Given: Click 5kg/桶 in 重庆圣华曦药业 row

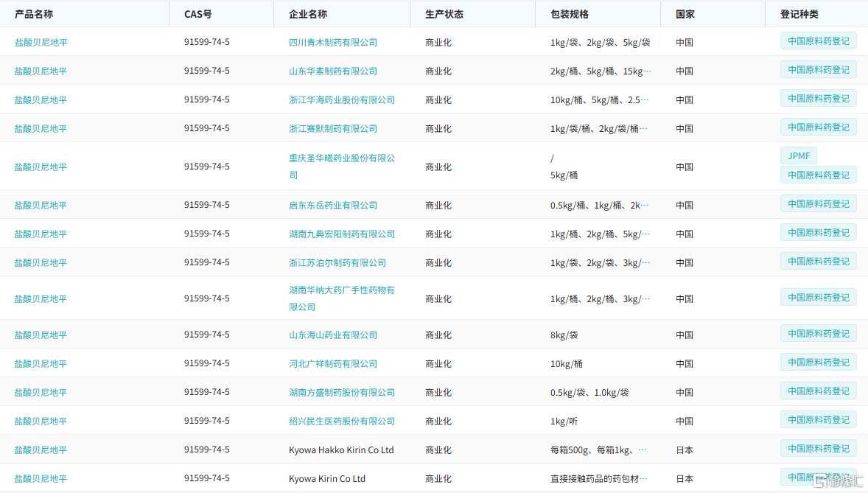Looking at the screenshot, I should coord(564,175).
